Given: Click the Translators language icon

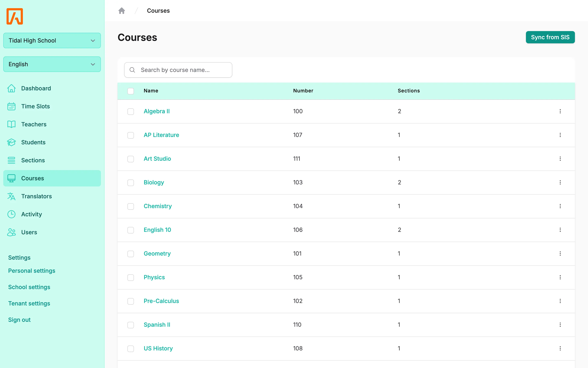Looking at the screenshot, I should tap(11, 196).
